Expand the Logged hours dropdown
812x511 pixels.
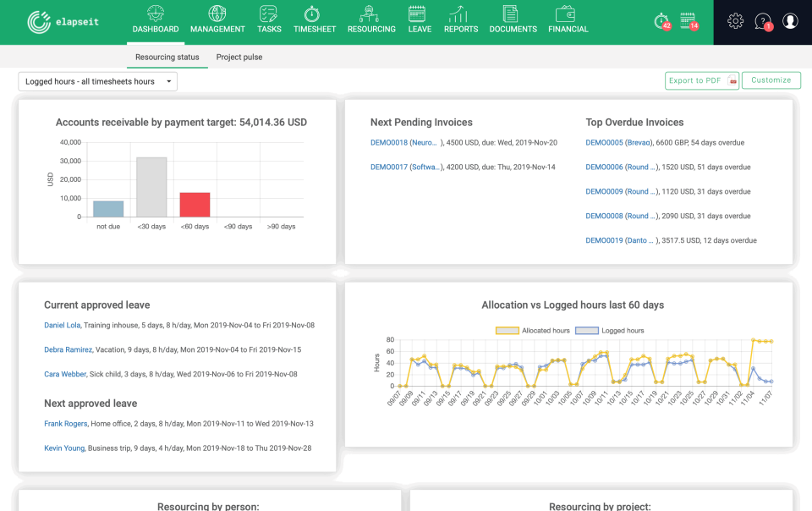(x=98, y=81)
